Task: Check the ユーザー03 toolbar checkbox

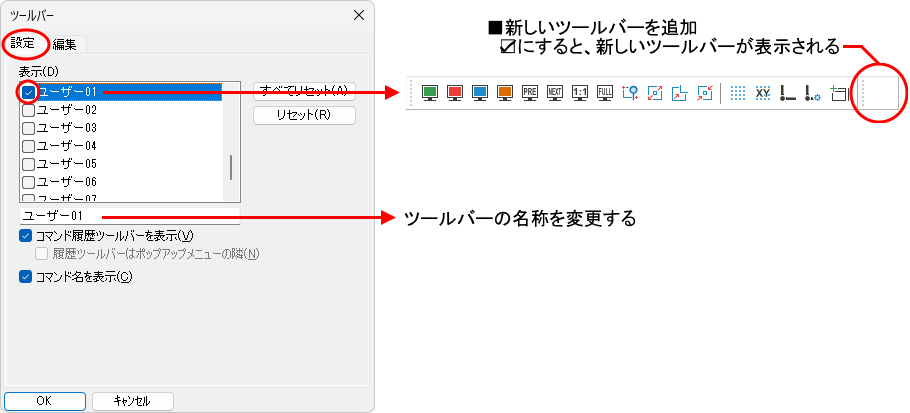Action: point(28,128)
